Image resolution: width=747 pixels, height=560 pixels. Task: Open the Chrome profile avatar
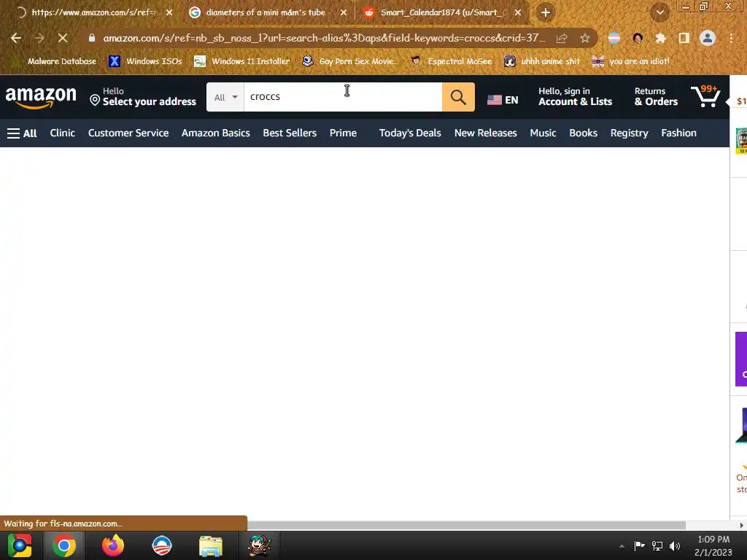(708, 38)
